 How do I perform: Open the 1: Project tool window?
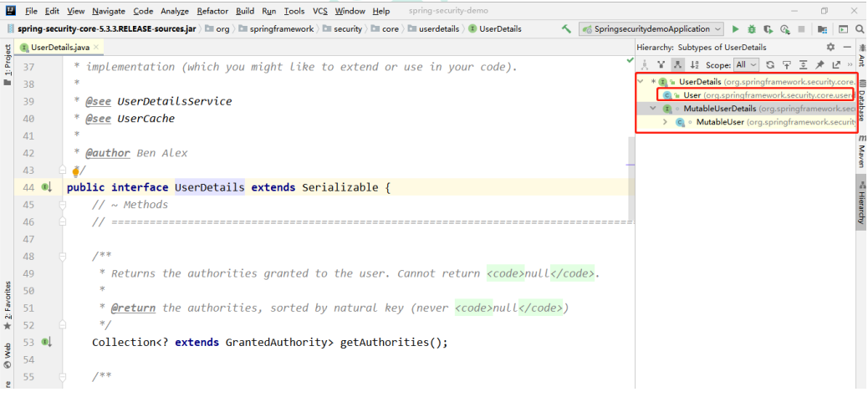coord(8,64)
